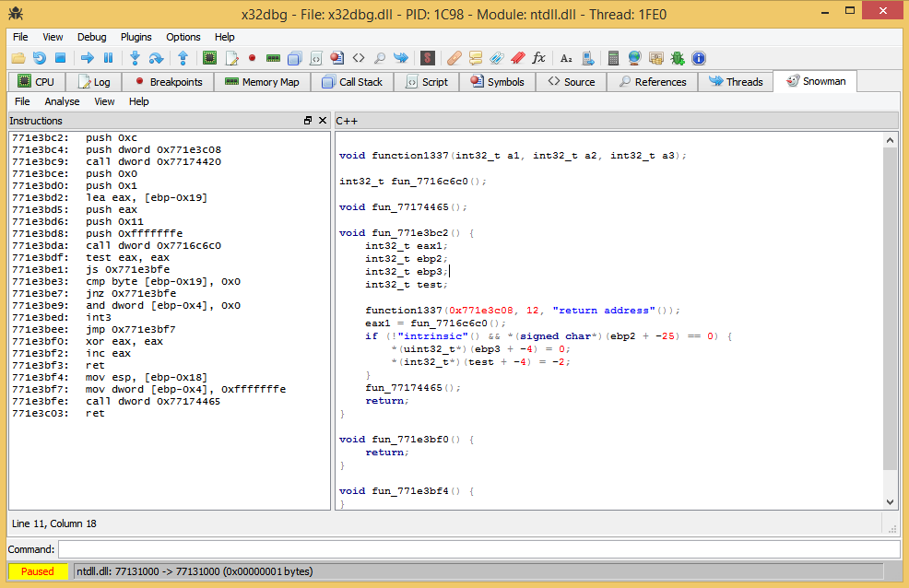Image resolution: width=909 pixels, height=588 pixels.
Task: Switch to the CPU tab
Action: pos(37,82)
